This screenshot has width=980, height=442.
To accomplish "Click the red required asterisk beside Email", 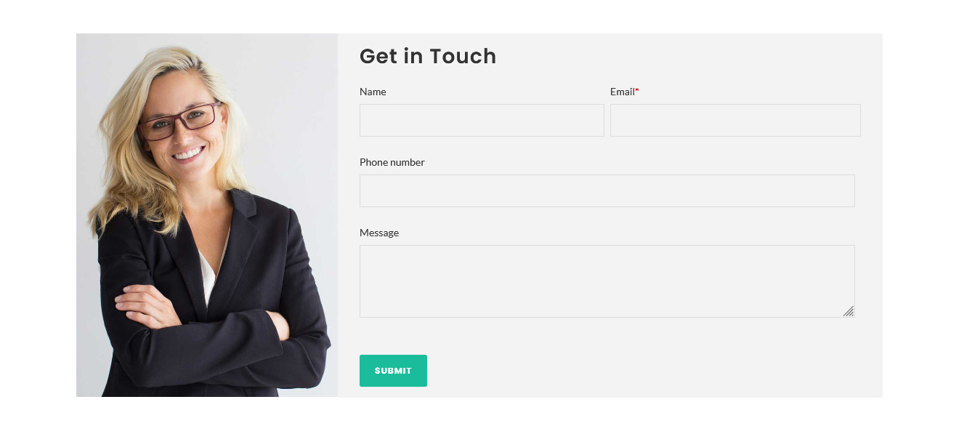I will click(637, 91).
